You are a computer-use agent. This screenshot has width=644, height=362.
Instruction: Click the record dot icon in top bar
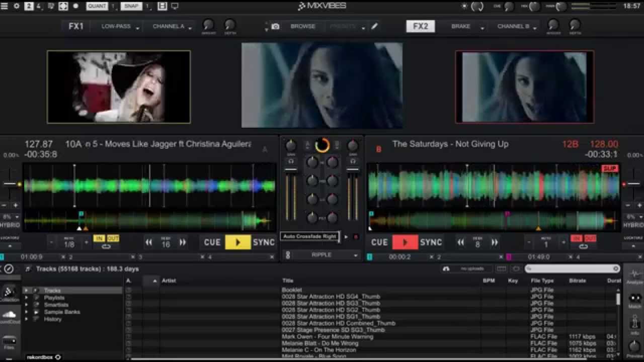tap(76, 6)
